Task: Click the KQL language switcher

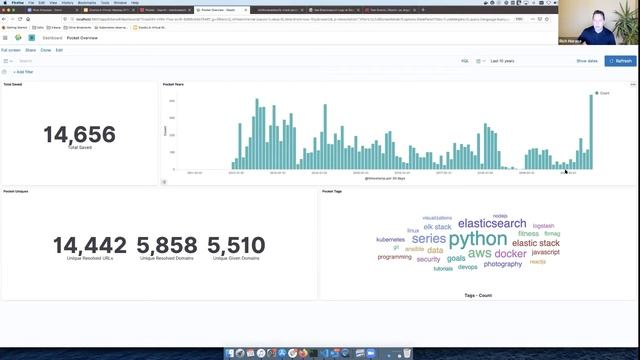Action: [464, 61]
